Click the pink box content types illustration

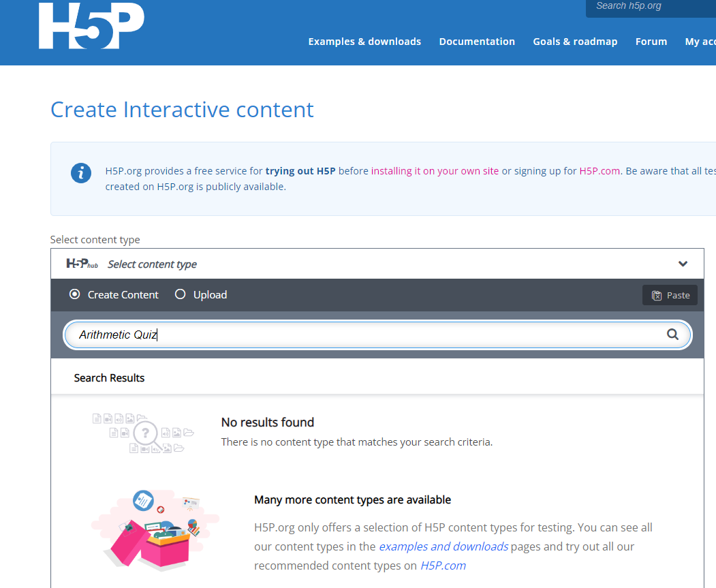[155, 531]
